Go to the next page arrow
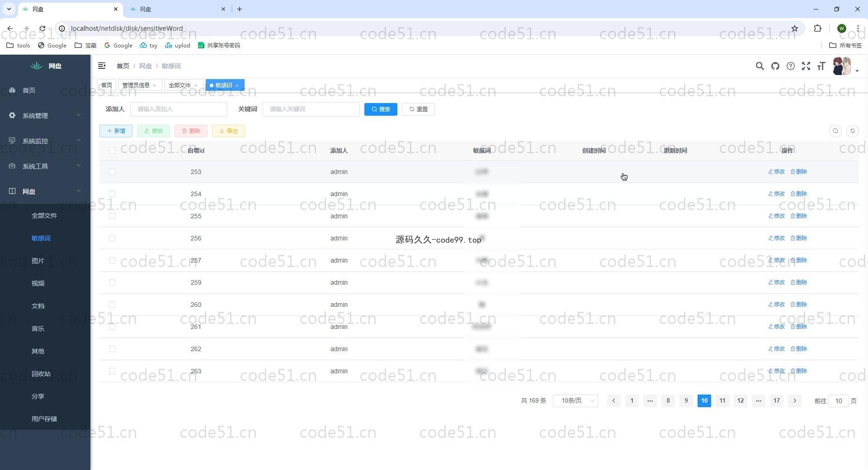The image size is (868, 470). (795, 401)
